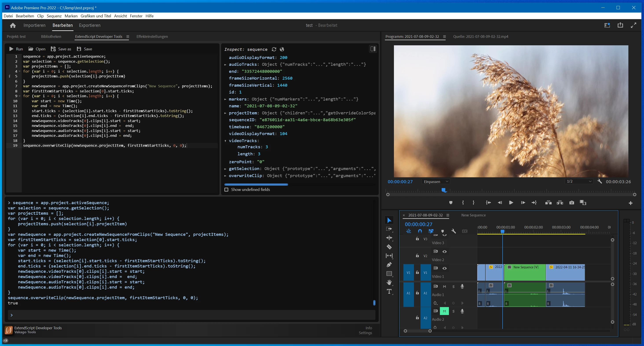Click the refresh icon beside Inspect sequence
Image resolution: width=644 pixels, height=346 pixels.
274,49
